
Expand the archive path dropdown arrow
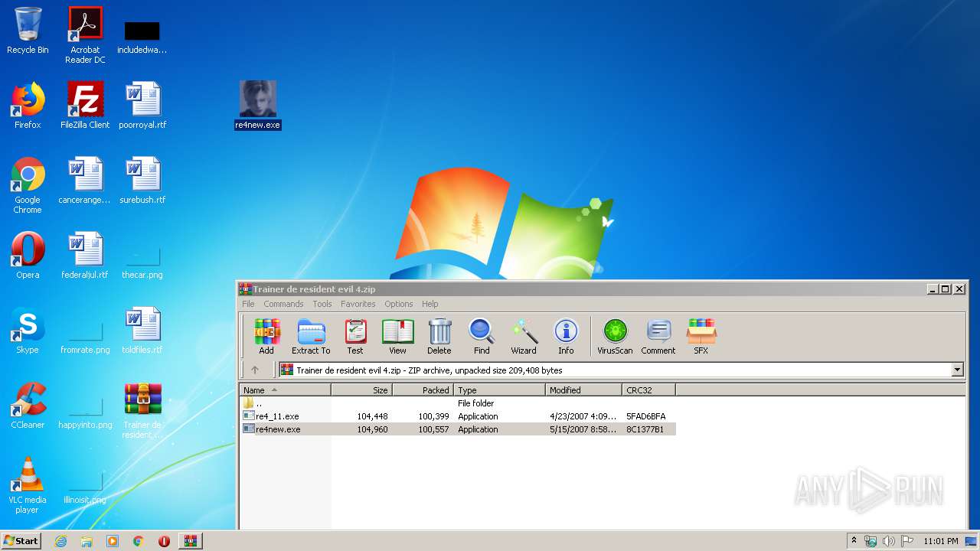(x=957, y=370)
